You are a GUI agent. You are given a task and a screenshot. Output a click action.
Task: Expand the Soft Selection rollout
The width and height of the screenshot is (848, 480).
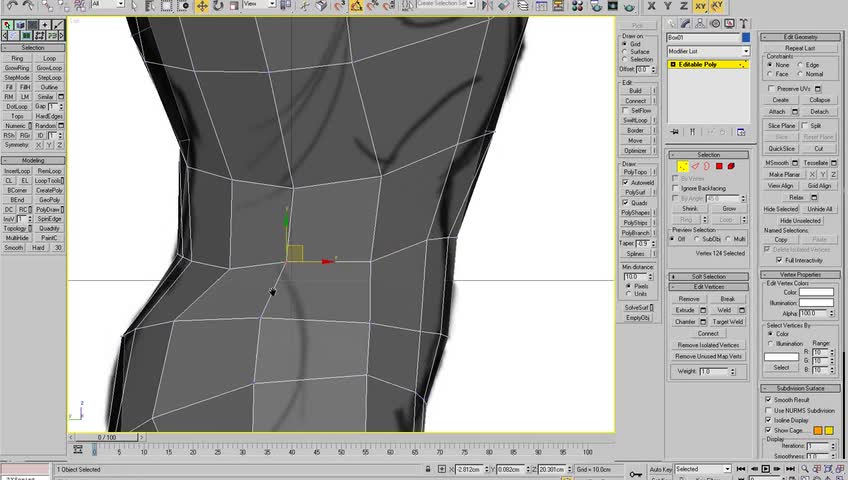tap(708, 276)
